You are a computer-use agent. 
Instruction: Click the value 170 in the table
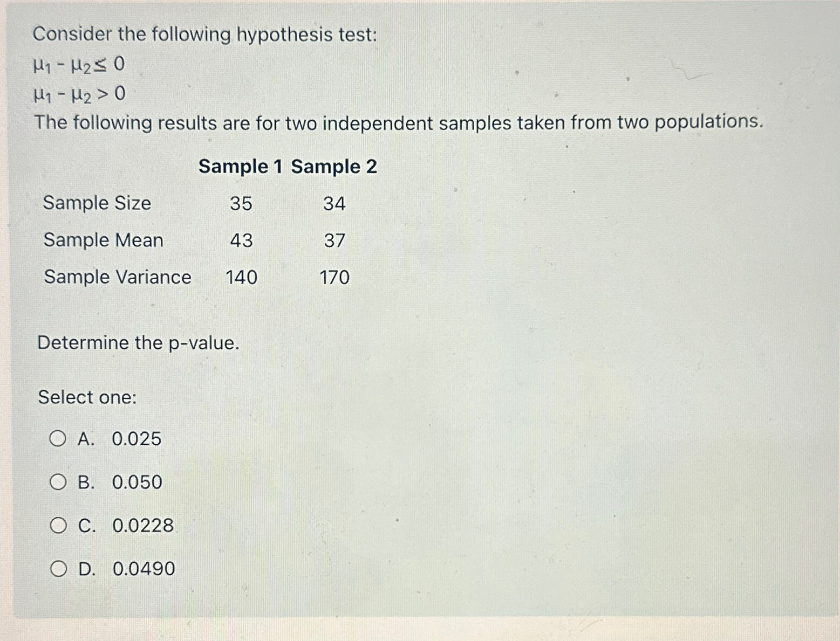[x=336, y=278]
